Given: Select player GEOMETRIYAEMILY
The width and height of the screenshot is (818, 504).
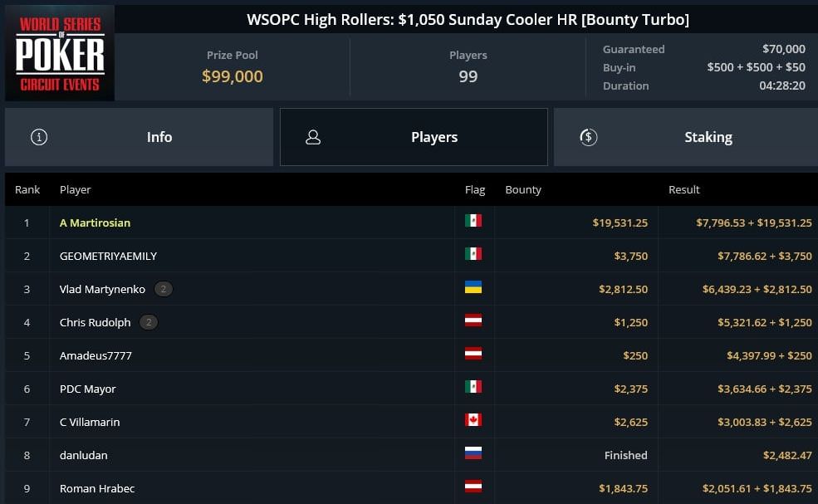Looking at the screenshot, I should click(x=108, y=257).
